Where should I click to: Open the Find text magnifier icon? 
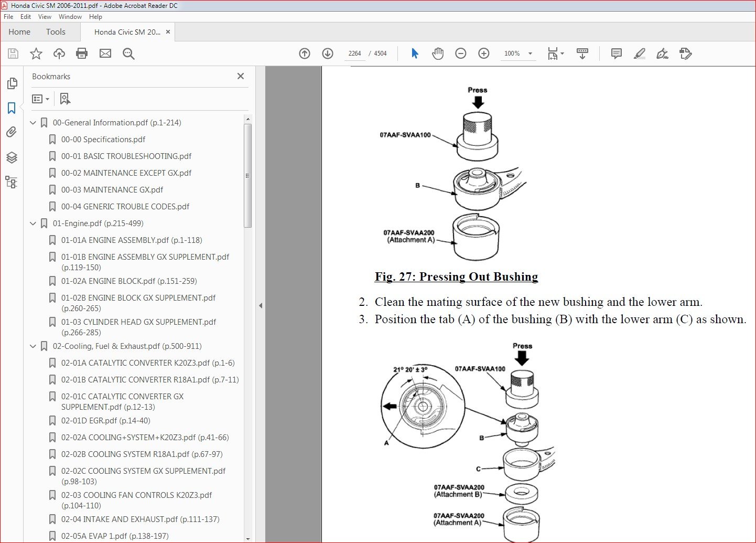(128, 54)
